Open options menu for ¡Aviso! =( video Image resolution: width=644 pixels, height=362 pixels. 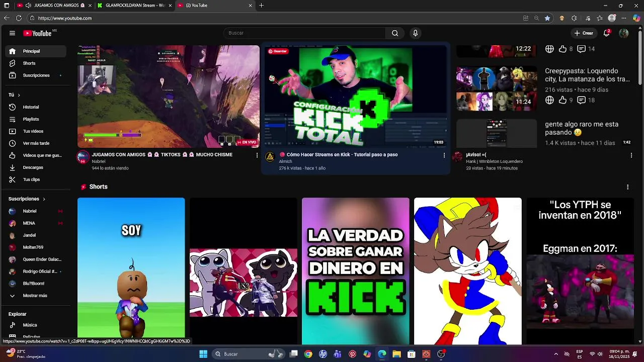tap(631, 155)
